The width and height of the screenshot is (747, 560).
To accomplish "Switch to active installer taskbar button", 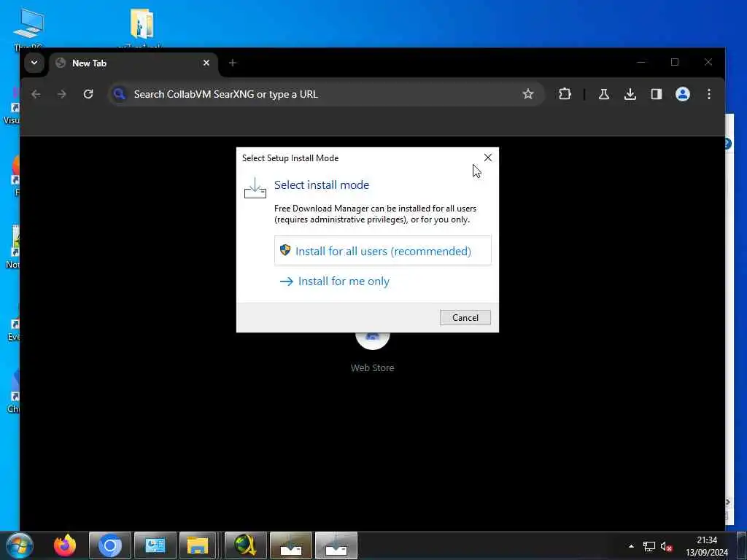I will pos(336,545).
